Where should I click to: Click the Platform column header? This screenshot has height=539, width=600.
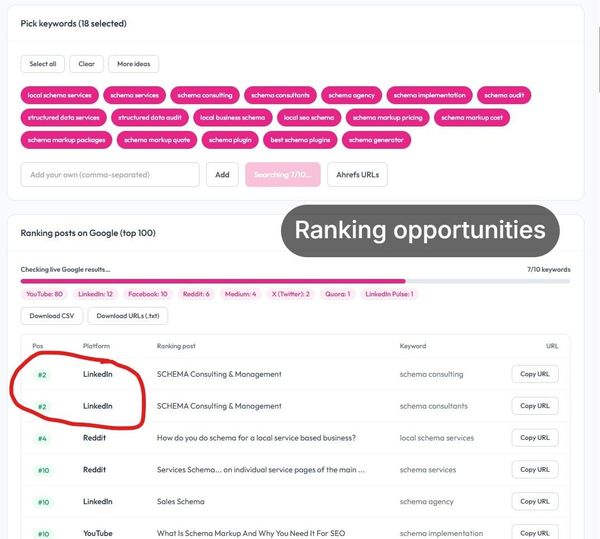[96, 346]
